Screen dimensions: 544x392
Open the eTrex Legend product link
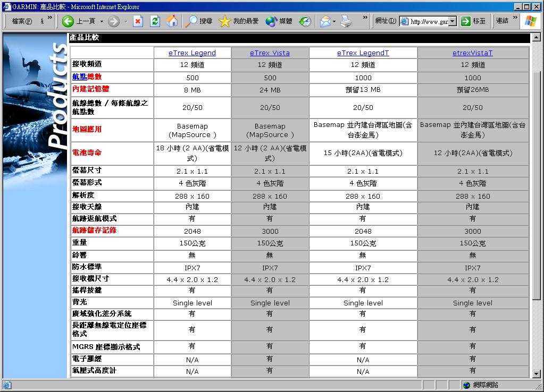coord(192,53)
